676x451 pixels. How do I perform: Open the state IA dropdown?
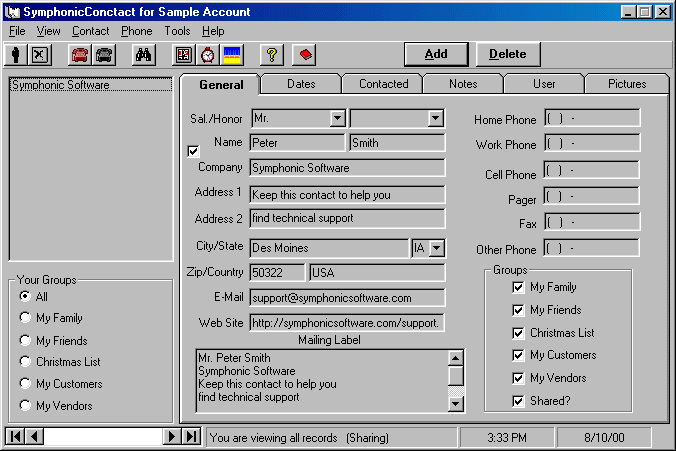tap(437, 248)
